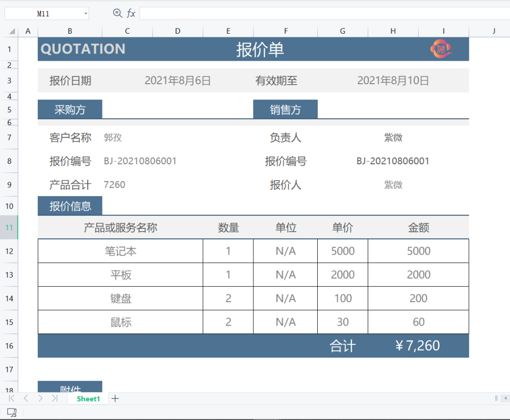Click the magnifier icon beside the formula bar
This screenshot has height=420, width=510.
click(x=117, y=13)
